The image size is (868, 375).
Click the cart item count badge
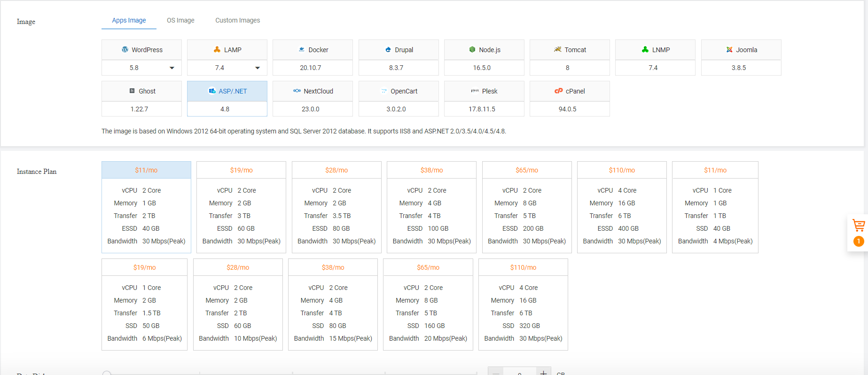(x=859, y=241)
